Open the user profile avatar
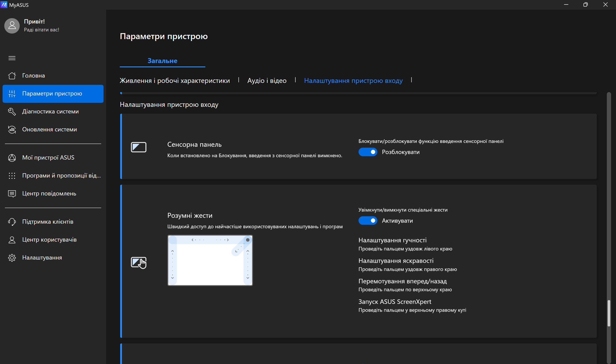This screenshot has width=616, height=364. click(x=12, y=25)
